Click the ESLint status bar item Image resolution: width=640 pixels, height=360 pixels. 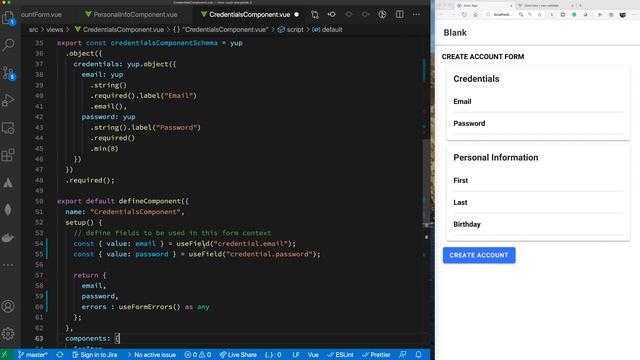click(340, 355)
